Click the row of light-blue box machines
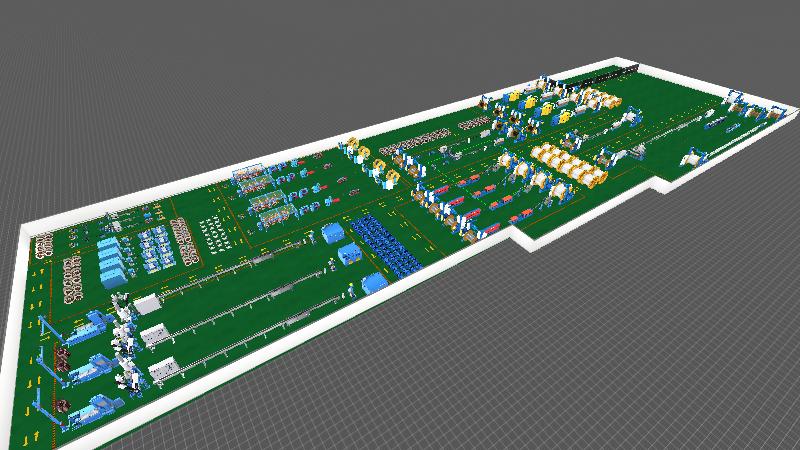Image resolution: width=800 pixels, height=450 pixels. (x=112, y=258)
